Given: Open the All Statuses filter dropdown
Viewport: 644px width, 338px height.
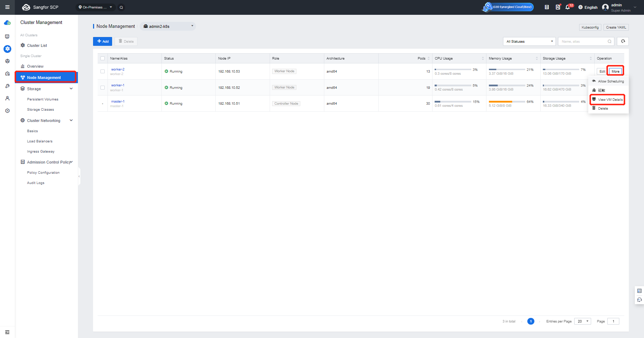Looking at the screenshot, I should 529,42.
